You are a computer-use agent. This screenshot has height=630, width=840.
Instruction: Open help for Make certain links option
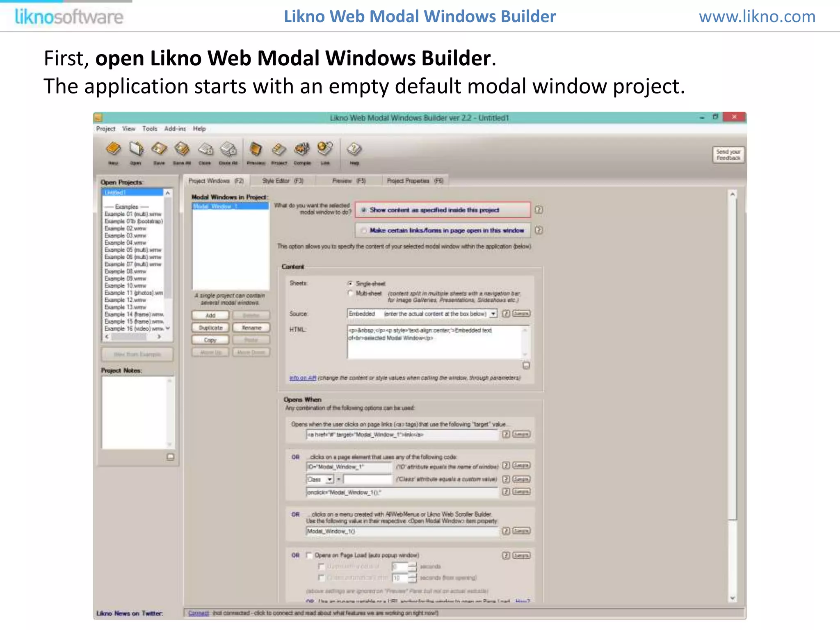[x=539, y=230]
